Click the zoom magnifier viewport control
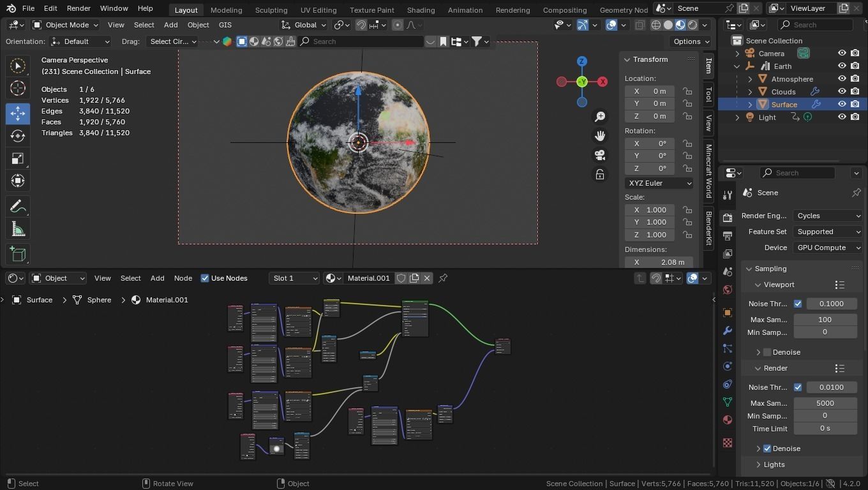Screen dimensions: 868x490 [x=600, y=117]
